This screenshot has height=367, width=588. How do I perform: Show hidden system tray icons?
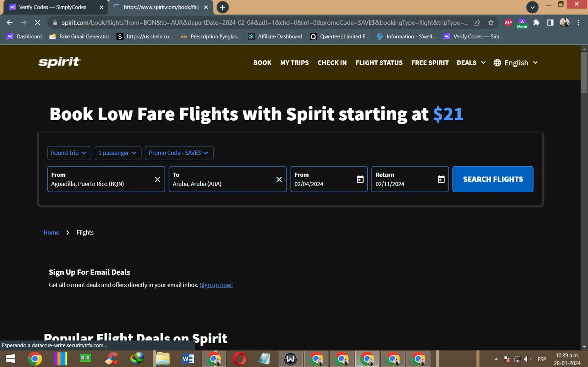tap(496, 359)
